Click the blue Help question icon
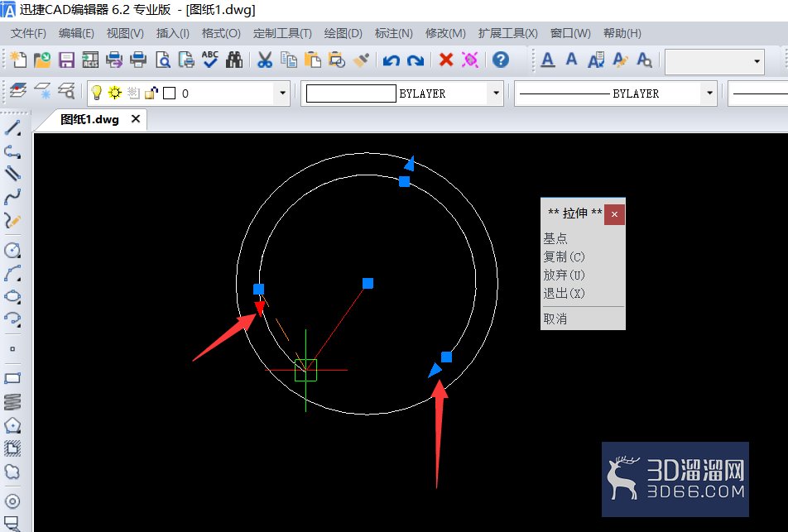Viewport: 788px width, 532px height. (501, 60)
